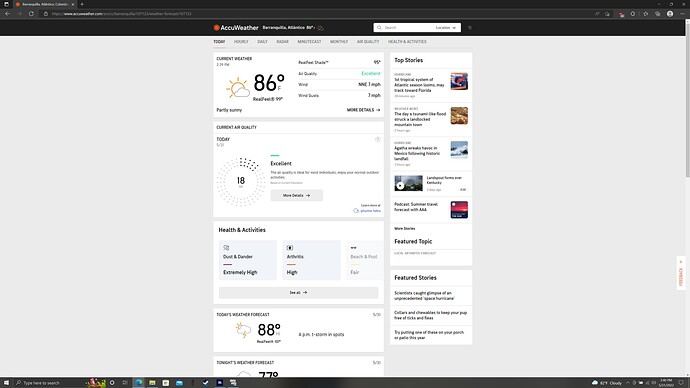690x388 pixels.
Task: Click the air quality dial showing 18
Action: click(241, 182)
